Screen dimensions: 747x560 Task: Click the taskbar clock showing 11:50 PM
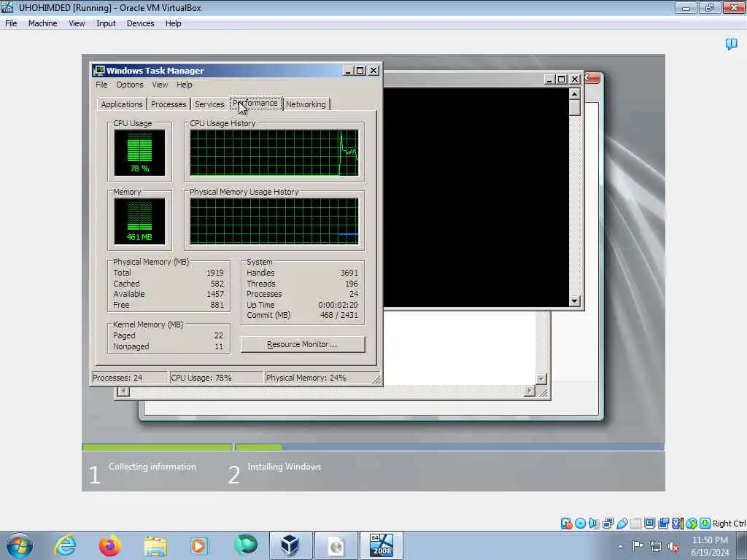click(710, 540)
